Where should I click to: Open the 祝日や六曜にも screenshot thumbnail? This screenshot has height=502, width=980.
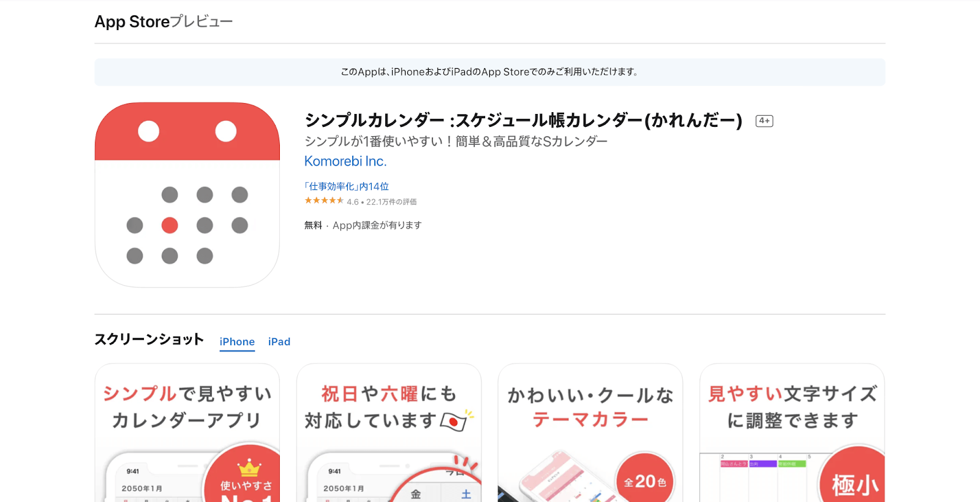click(x=388, y=433)
